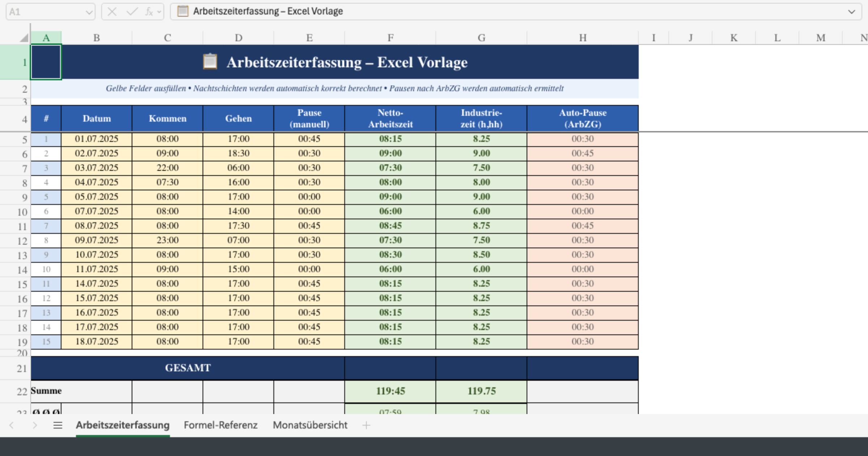Select Gehen cell 14:00

[238, 211]
